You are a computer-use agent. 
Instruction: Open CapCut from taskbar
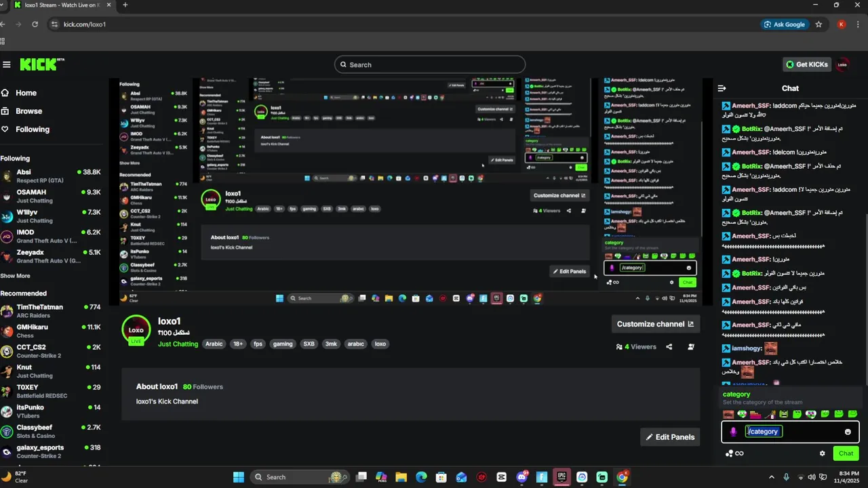tap(501, 477)
